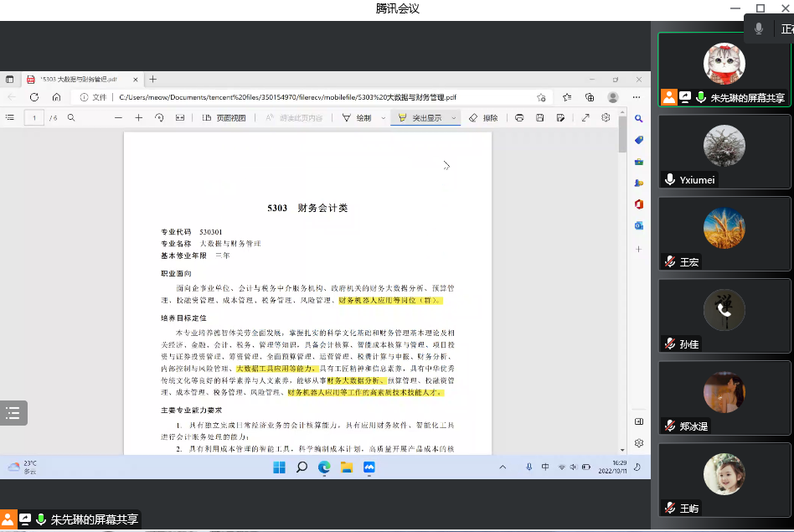Click the PDF page number input field
Viewport: 794px width, 532px height.
(34, 118)
